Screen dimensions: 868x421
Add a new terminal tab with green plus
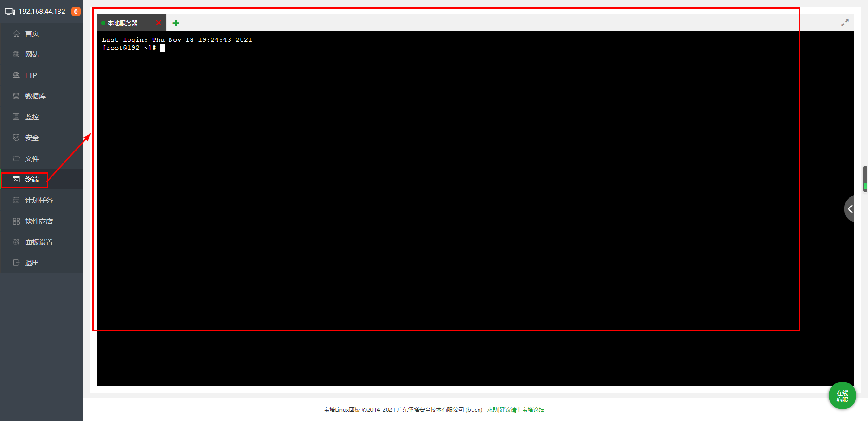click(176, 23)
